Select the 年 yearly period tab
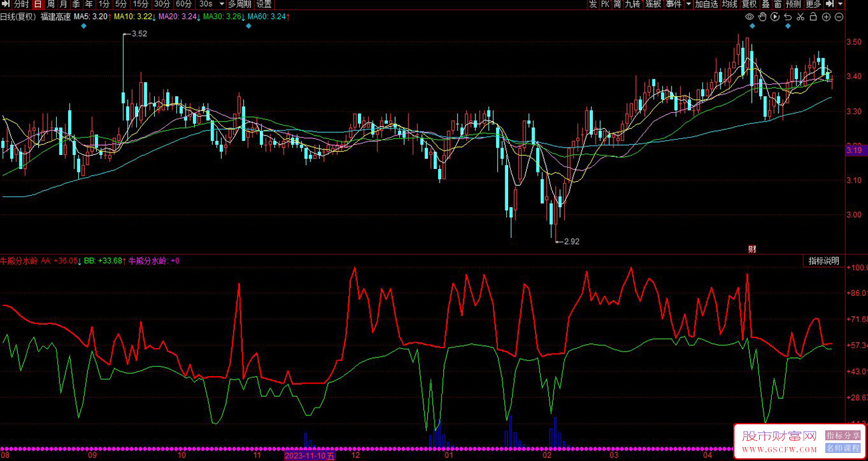868x461 pixels. 89,4
